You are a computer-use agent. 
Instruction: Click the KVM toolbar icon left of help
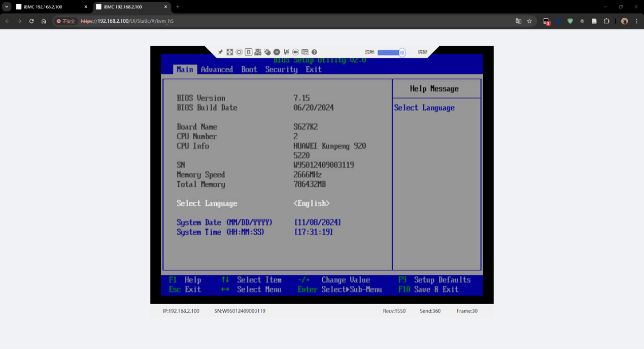[x=305, y=52]
